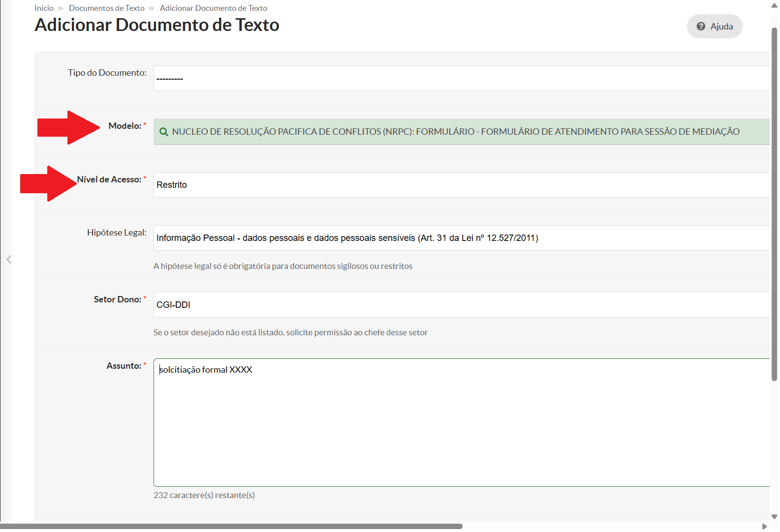Click the horizontal scrollbar thumb at bottom
Screen dimensions: 780x532
click(231, 527)
